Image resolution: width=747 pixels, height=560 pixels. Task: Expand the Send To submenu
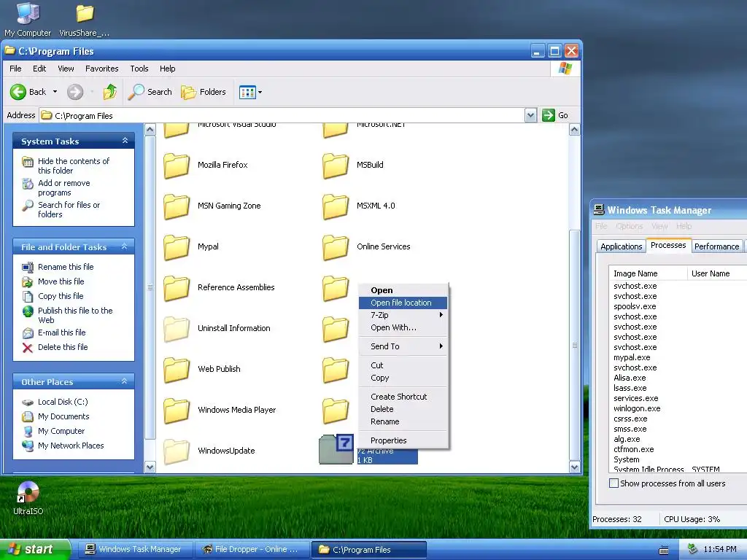coord(403,346)
